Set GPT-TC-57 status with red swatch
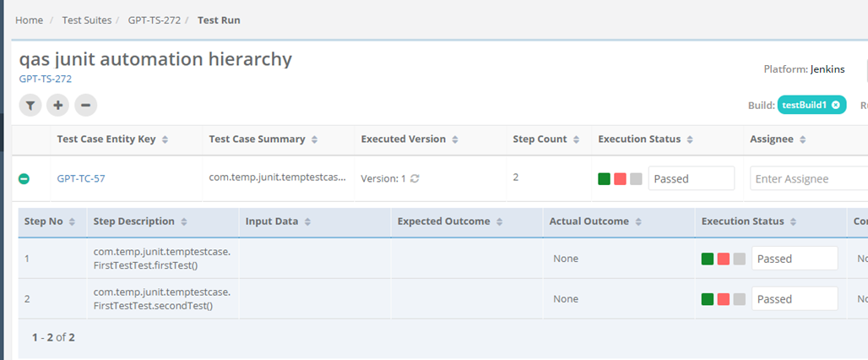The height and width of the screenshot is (360, 868). pyautogui.click(x=620, y=179)
